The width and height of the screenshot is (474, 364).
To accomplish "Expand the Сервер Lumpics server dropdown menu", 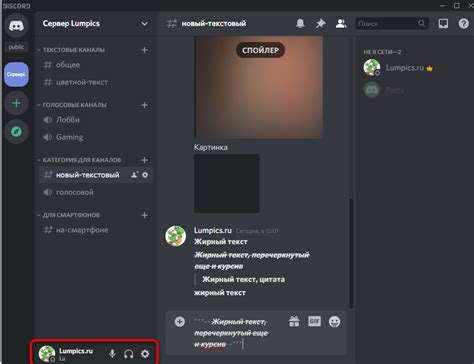I will 144,24.
